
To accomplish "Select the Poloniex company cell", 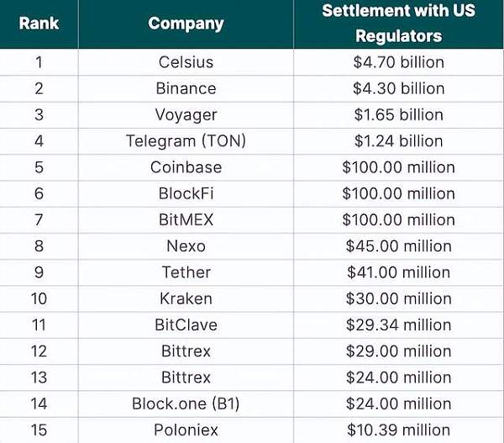I will 186,430.
